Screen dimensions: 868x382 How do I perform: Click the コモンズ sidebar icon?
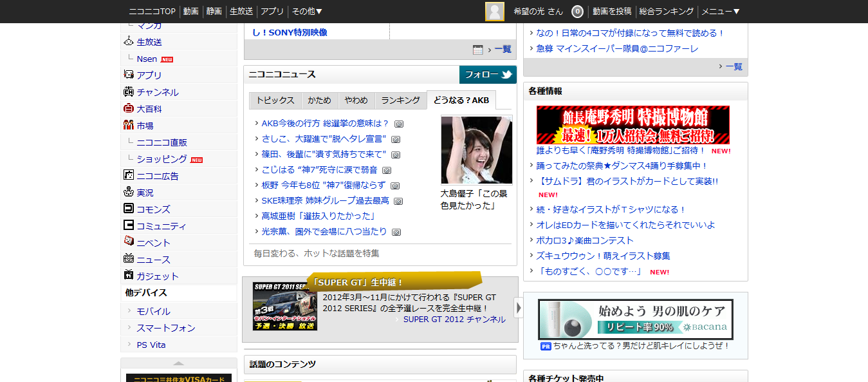(x=128, y=209)
